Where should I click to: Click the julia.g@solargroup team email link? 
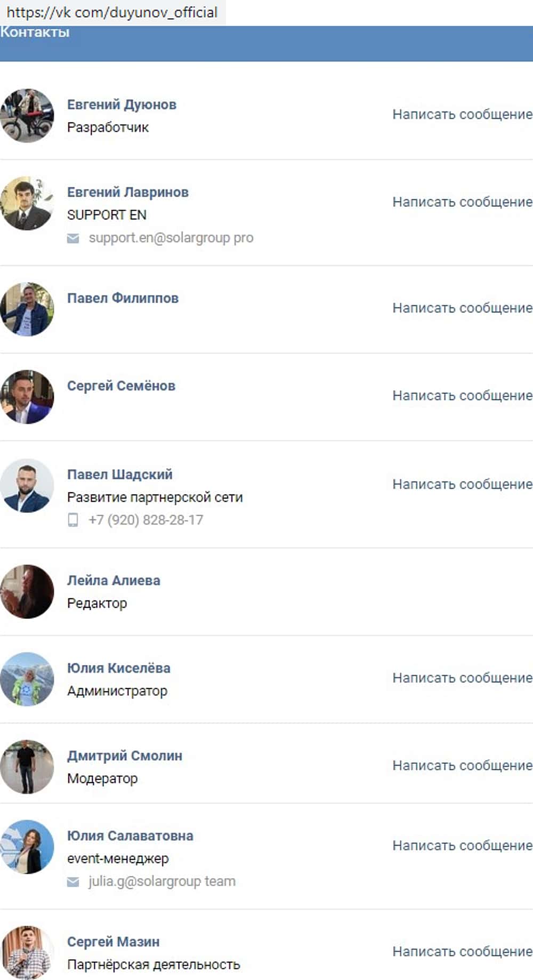click(x=162, y=881)
